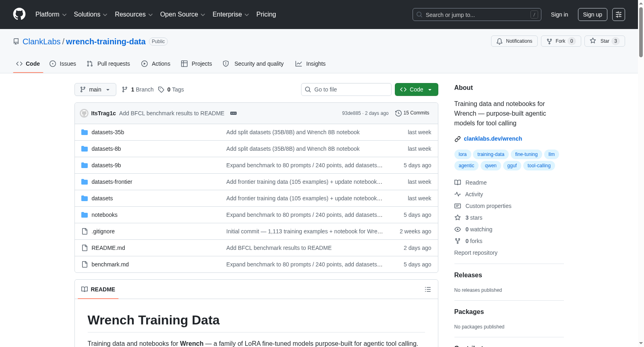Expand the Enterprise menu
This screenshot has width=644, height=347.
231,15
